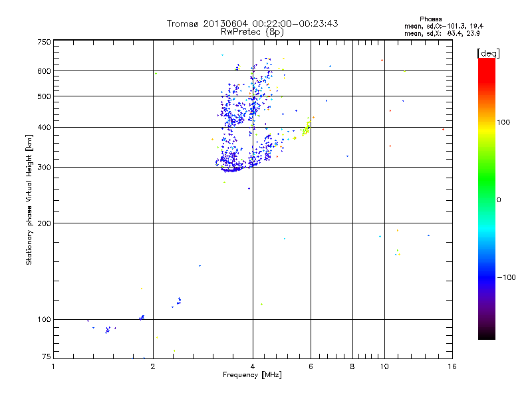Click the '100' y-axis tick label
The image size is (532, 399).
point(44,320)
